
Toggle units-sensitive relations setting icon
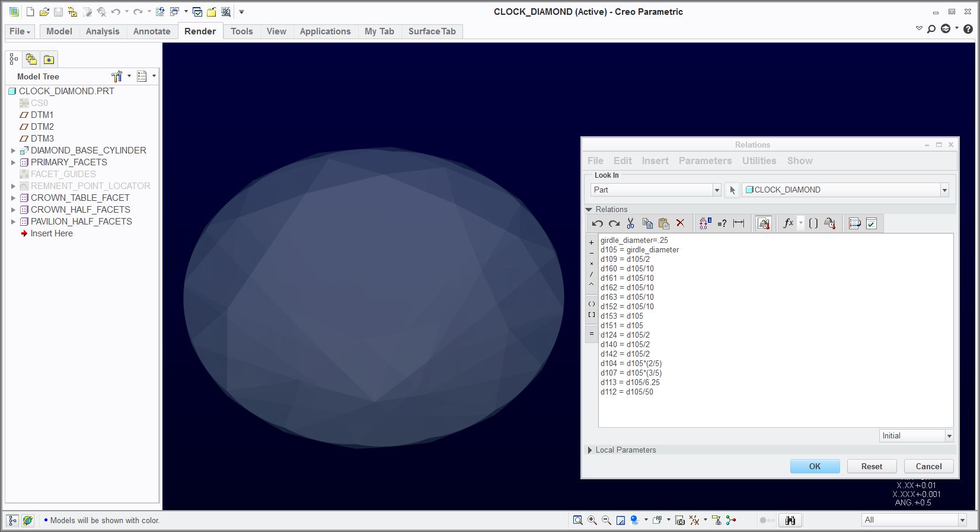pyautogui.click(x=764, y=223)
